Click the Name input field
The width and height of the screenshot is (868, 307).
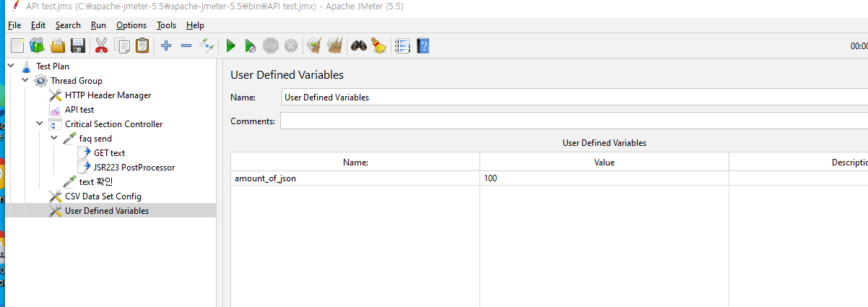574,97
